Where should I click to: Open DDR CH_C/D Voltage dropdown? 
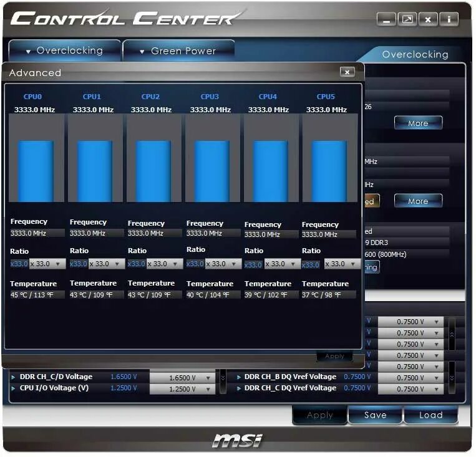point(182,378)
